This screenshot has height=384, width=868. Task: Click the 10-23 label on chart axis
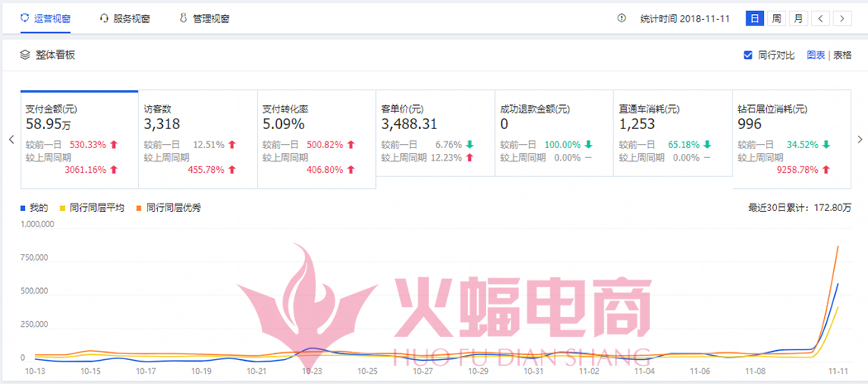(312, 371)
